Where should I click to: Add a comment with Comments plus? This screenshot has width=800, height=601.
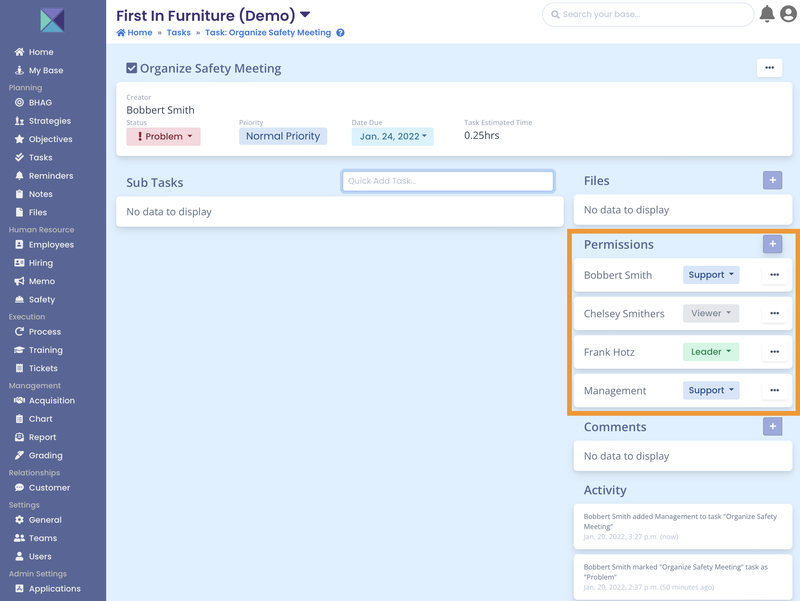(772, 426)
